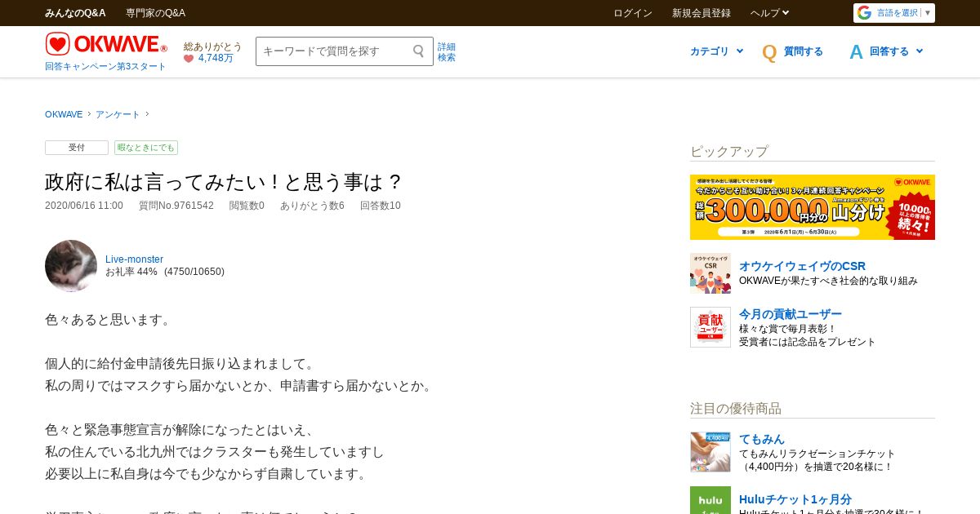This screenshot has height=514, width=980.
Task: Click the 回答数10 count
Action: pos(381,206)
